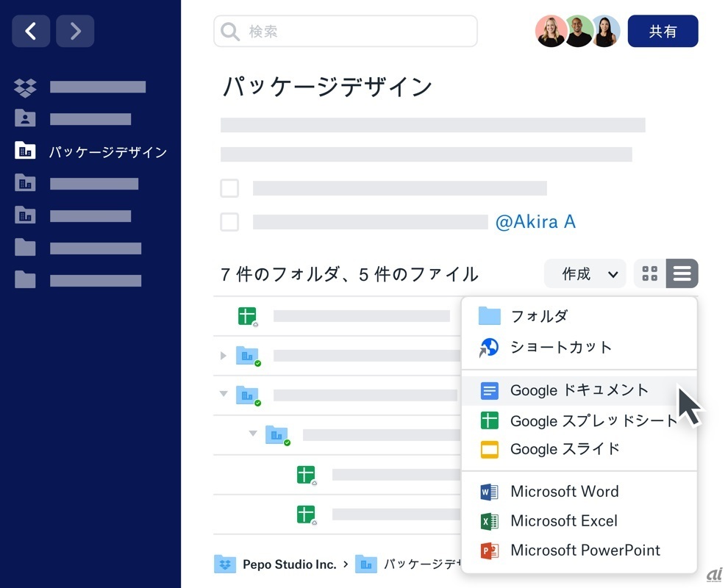Click the globe shortcut icon
The height and width of the screenshot is (588, 728).
point(489,348)
